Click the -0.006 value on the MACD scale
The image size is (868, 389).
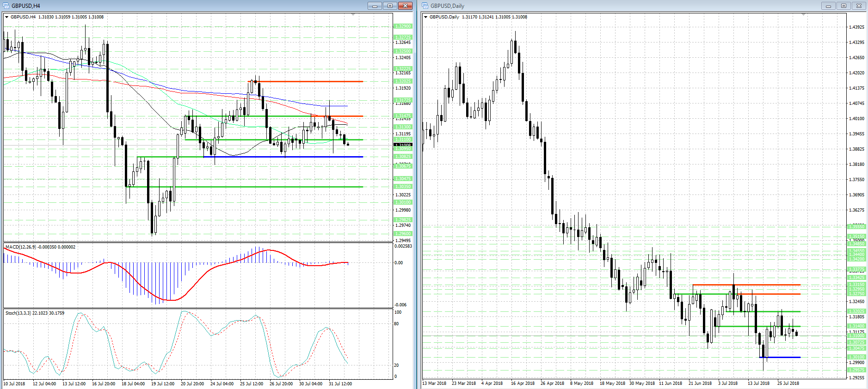click(x=400, y=305)
